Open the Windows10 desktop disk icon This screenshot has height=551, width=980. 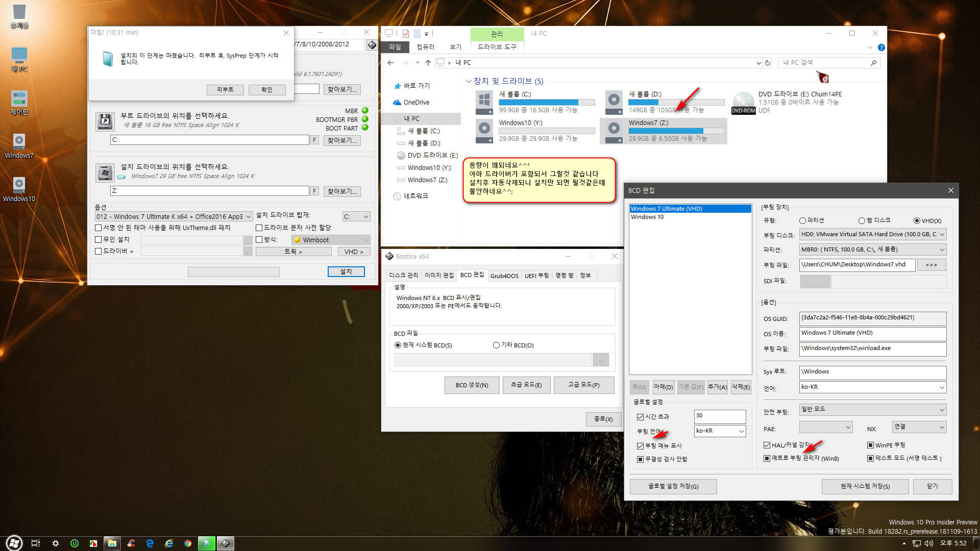pos(19,185)
